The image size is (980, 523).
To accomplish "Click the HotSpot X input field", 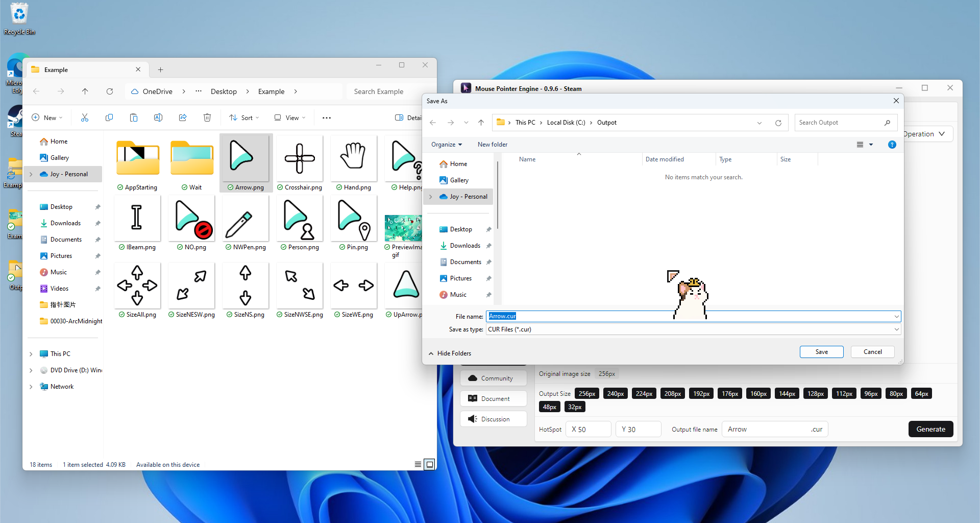I will [590, 430].
